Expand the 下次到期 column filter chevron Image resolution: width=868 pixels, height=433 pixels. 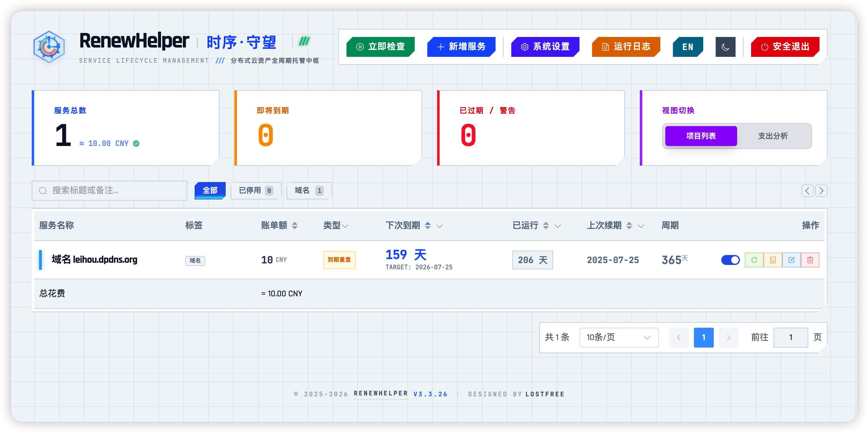click(x=439, y=226)
